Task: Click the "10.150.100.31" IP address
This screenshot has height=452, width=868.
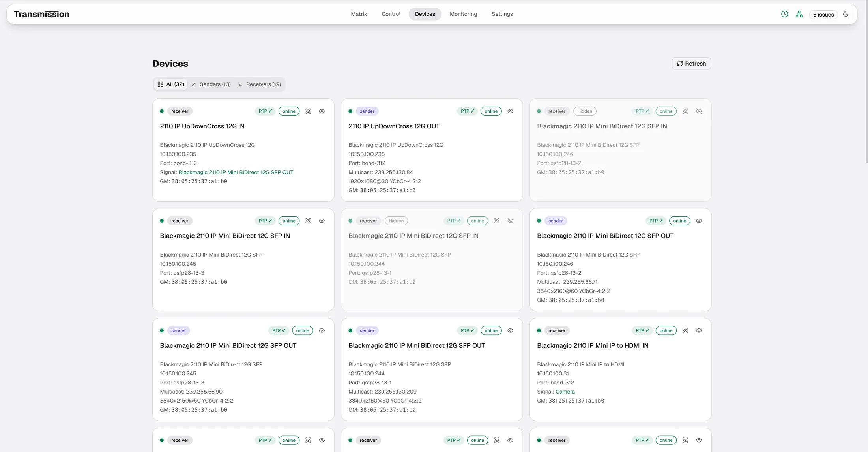Action: (x=553, y=374)
